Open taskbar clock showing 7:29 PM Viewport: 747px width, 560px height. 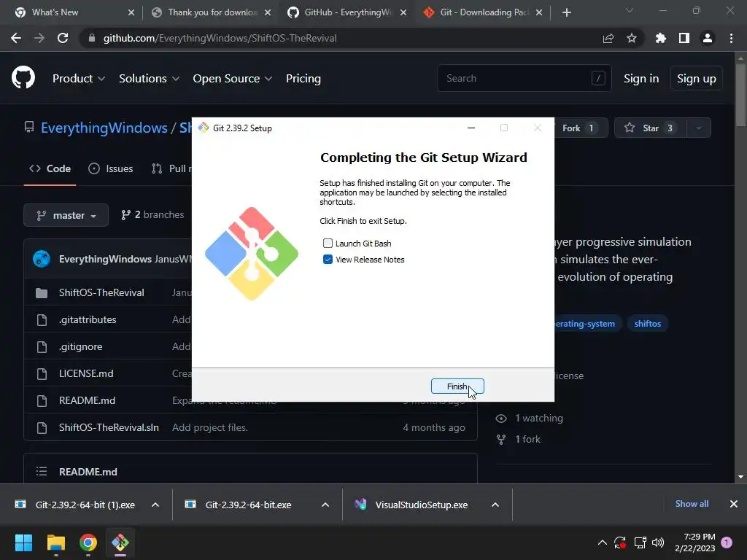[695, 542]
